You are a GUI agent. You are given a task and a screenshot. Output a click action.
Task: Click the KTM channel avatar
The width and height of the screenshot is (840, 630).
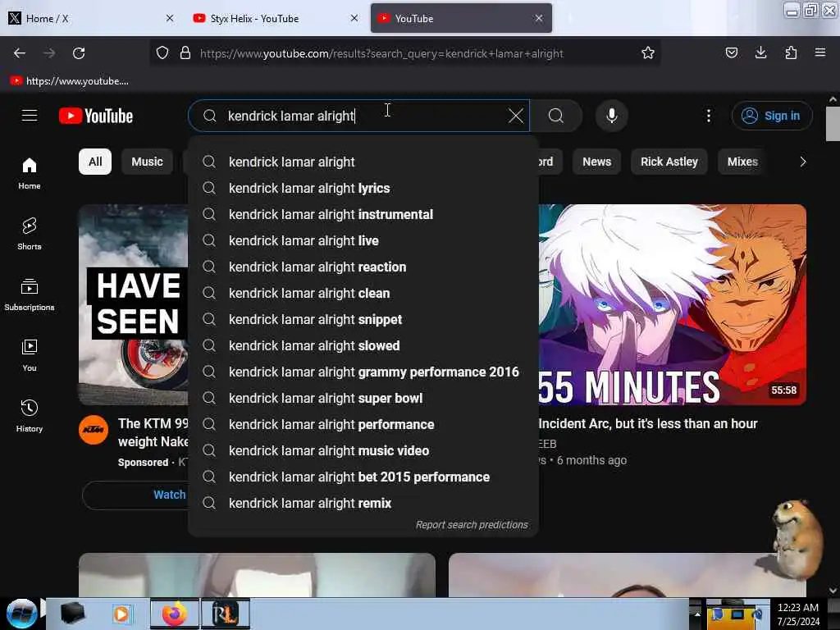pos(94,430)
